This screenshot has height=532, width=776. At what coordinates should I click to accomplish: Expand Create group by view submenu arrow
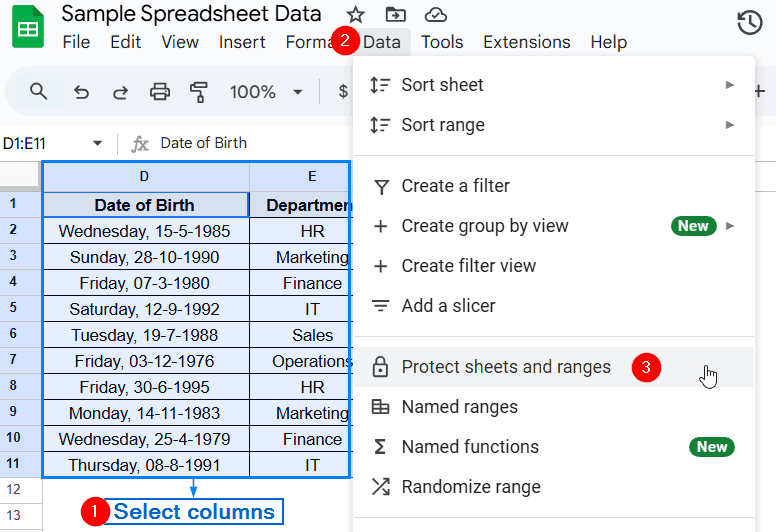tap(729, 226)
